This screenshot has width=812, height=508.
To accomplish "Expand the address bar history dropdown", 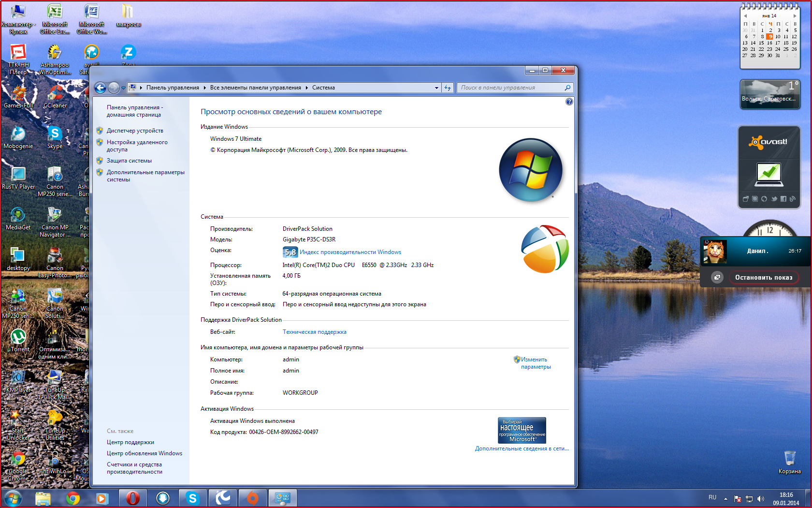I will coord(436,88).
